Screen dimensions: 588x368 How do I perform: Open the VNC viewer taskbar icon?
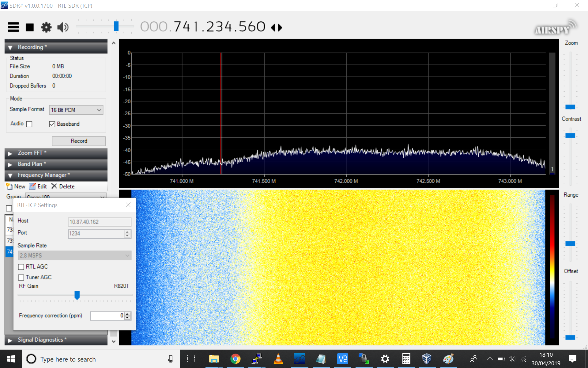(x=342, y=359)
